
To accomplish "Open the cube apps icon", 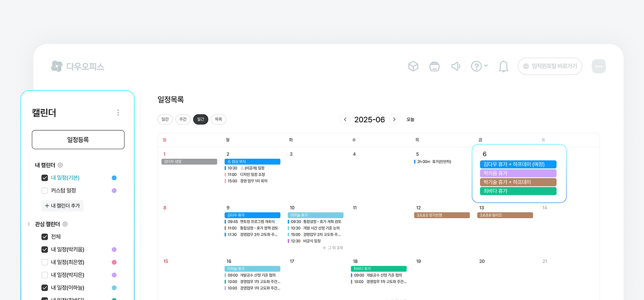I will click(413, 66).
